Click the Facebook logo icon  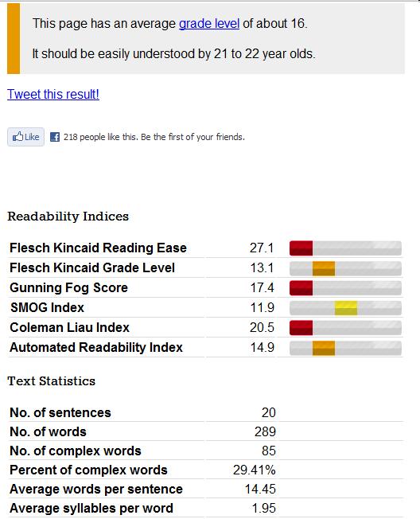coord(55,137)
